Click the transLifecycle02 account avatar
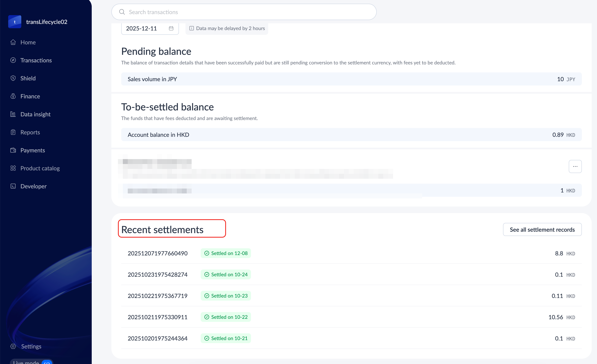 [x=15, y=22]
